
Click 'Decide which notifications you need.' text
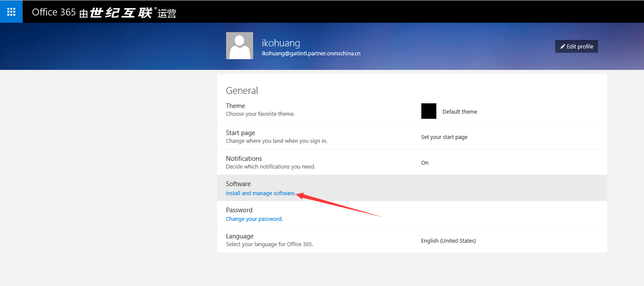(271, 167)
